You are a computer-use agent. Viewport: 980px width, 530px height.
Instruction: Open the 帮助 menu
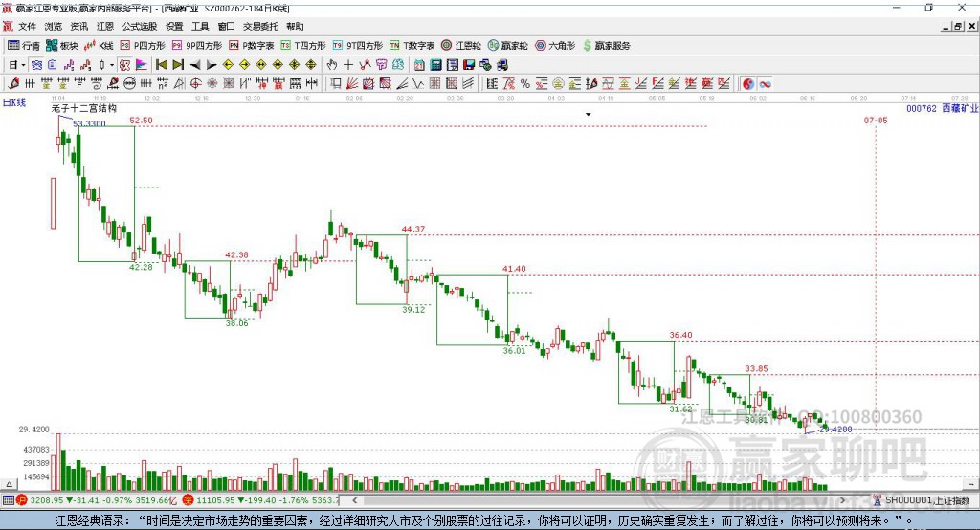point(295,26)
